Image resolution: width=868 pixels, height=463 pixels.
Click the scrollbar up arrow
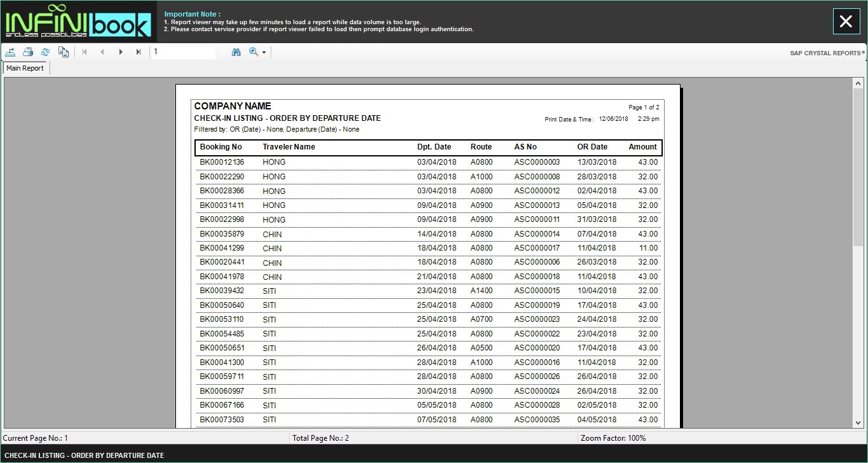(x=859, y=83)
